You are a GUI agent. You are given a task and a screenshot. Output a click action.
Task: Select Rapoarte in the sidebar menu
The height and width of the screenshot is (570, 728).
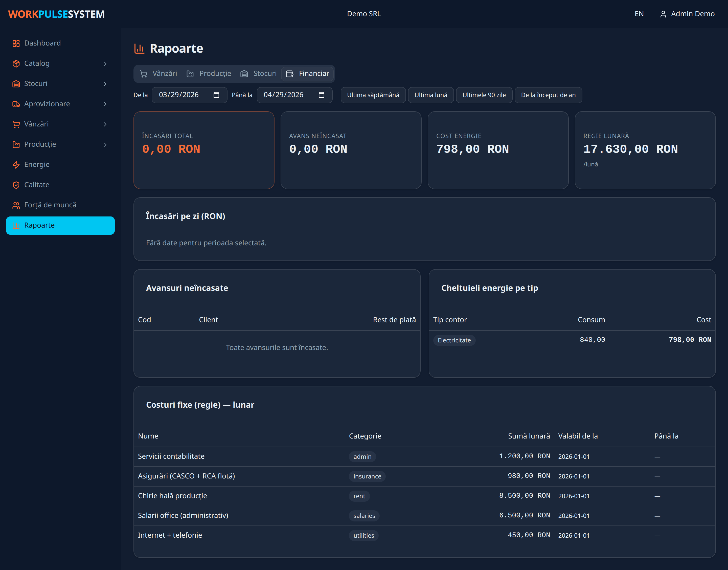pyautogui.click(x=60, y=225)
